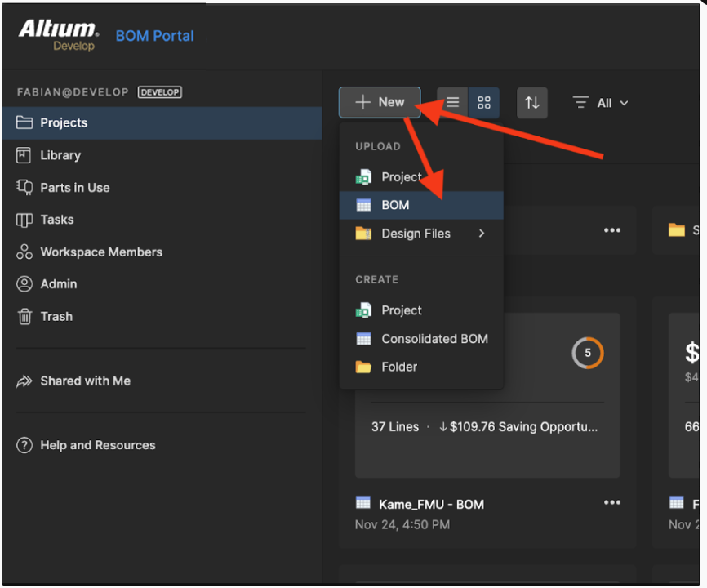Click the Trash bin icon

pyautogui.click(x=24, y=316)
